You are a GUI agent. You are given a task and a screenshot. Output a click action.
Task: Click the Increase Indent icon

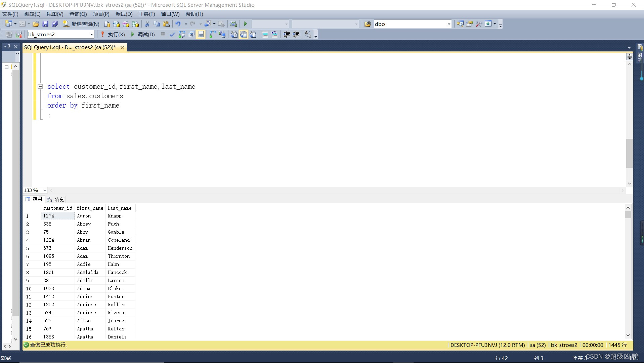pyautogui.click(x=296, y=34)
